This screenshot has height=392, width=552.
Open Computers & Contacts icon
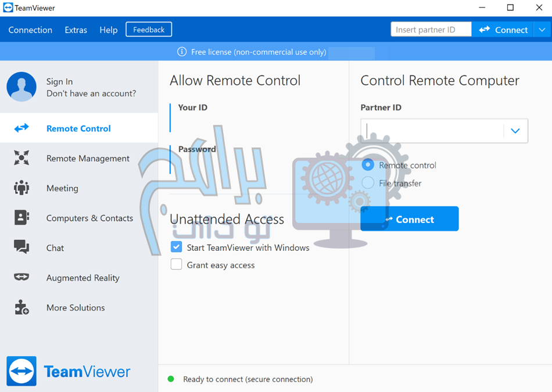(x=21, y=218)
